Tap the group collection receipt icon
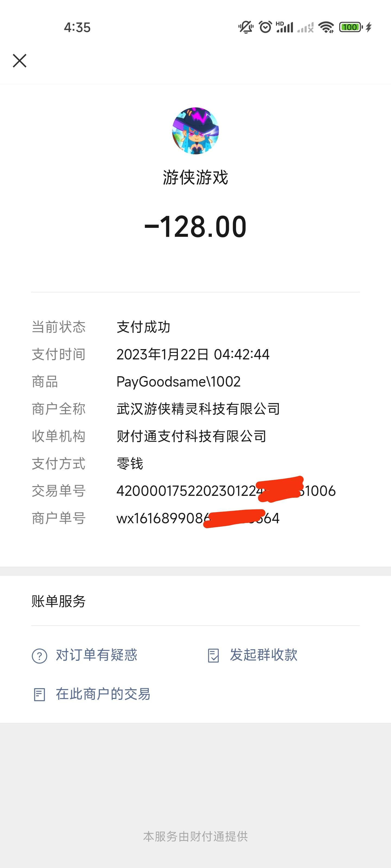The height and width of the screenshot is (868, 391). [213, 656]
